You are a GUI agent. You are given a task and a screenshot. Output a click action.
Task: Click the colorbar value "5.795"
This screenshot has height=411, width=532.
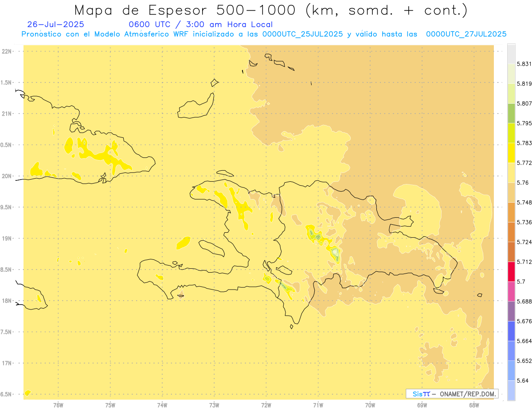(524, 123)
